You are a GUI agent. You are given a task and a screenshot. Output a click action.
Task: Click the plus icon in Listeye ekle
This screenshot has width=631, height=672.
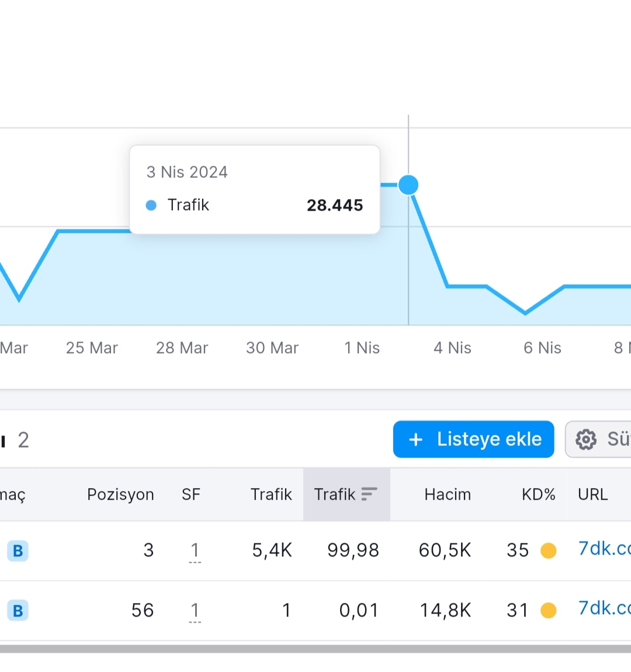click(415, 440)
